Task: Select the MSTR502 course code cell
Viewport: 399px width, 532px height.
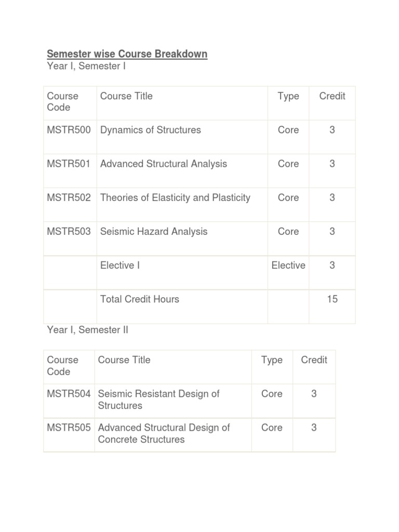Action: point(69,197)
